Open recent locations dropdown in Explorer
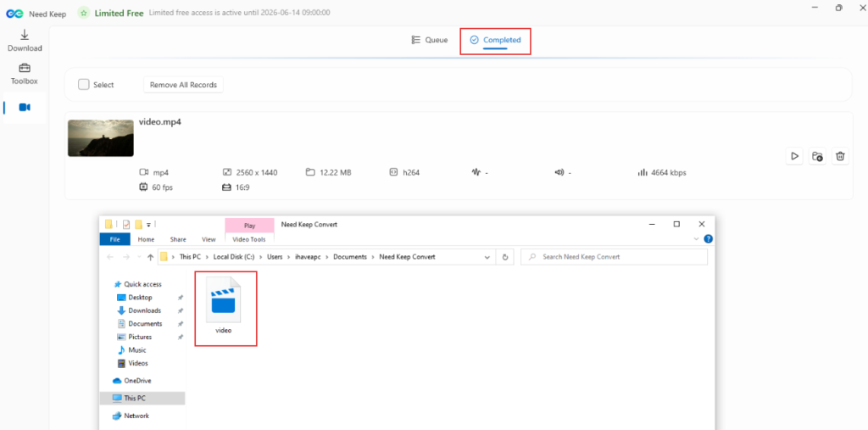 [x=140, y=258]
